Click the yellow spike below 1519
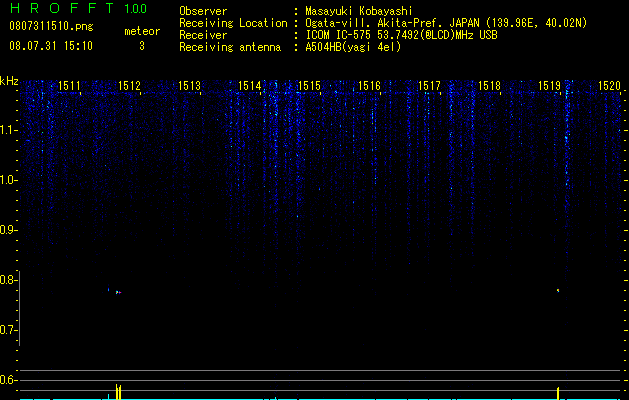The image size is (629, 400). [x=558, y=393]
